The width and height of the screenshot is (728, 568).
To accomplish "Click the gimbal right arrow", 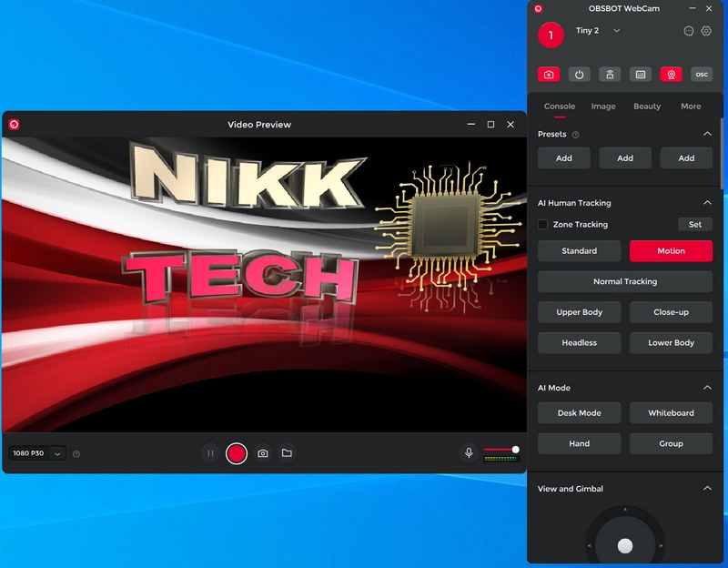I will point(661,546).
